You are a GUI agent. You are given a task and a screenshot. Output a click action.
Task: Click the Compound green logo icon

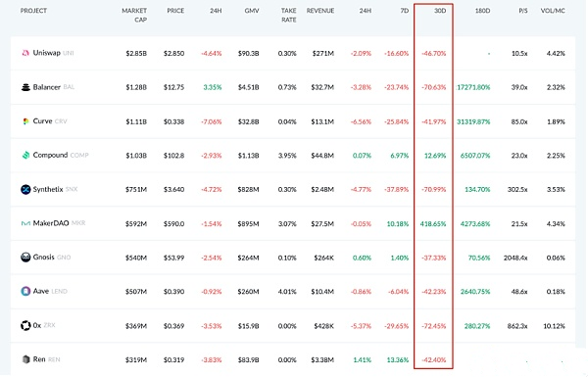pos(25,155)
